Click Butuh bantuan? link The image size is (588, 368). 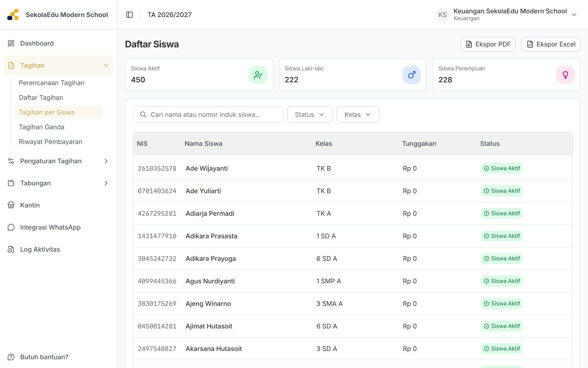(x=44, y=357)
